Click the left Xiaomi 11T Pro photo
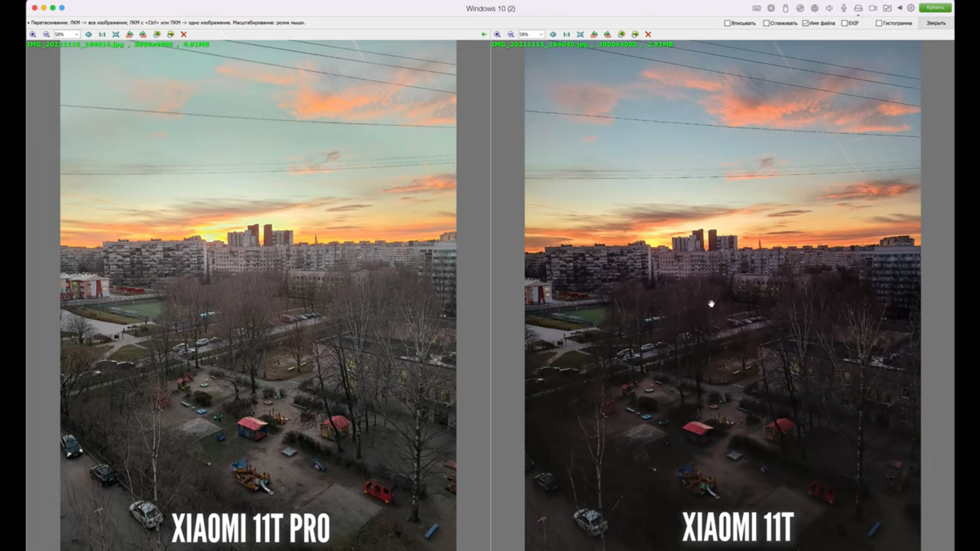This screenshot has width=980, height=551. [x=258, y=295]
